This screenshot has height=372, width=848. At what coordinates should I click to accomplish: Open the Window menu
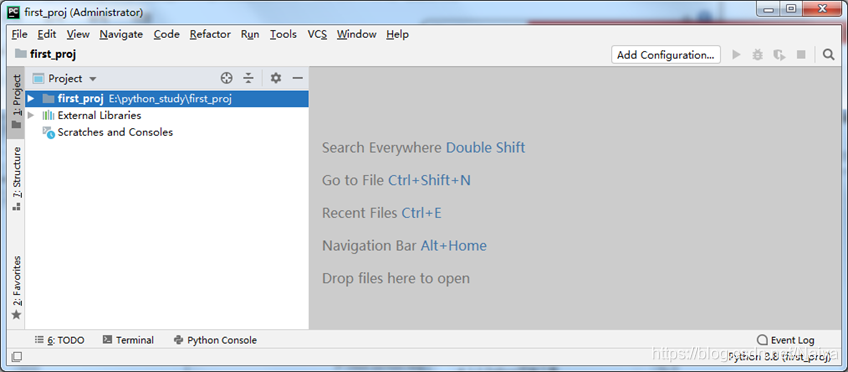click(356, 34)
